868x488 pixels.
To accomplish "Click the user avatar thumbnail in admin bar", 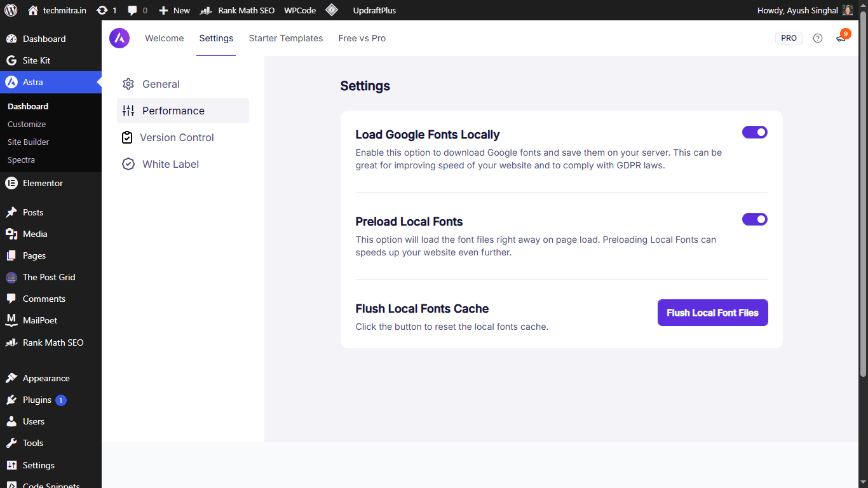I will click(x=847, y=10).
